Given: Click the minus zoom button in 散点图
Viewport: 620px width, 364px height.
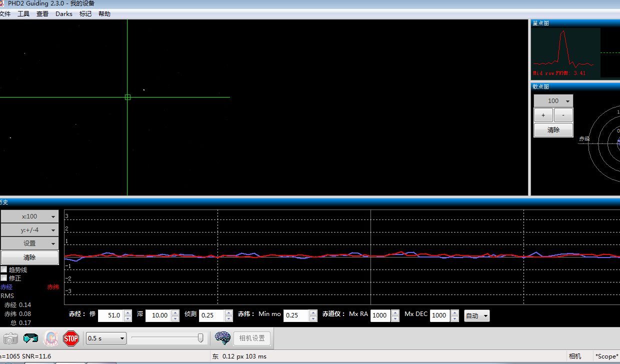Looking at the screenshot, I should click(563, 115).
